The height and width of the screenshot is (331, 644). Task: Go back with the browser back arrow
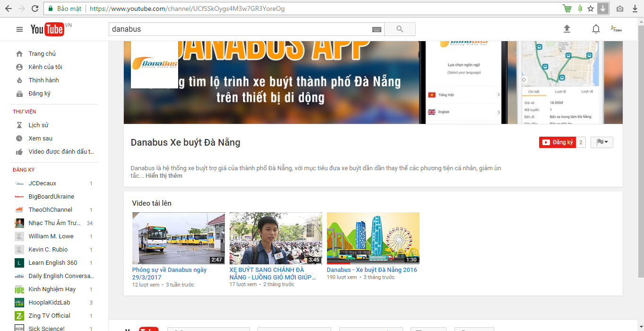click(x=9, y=9)
